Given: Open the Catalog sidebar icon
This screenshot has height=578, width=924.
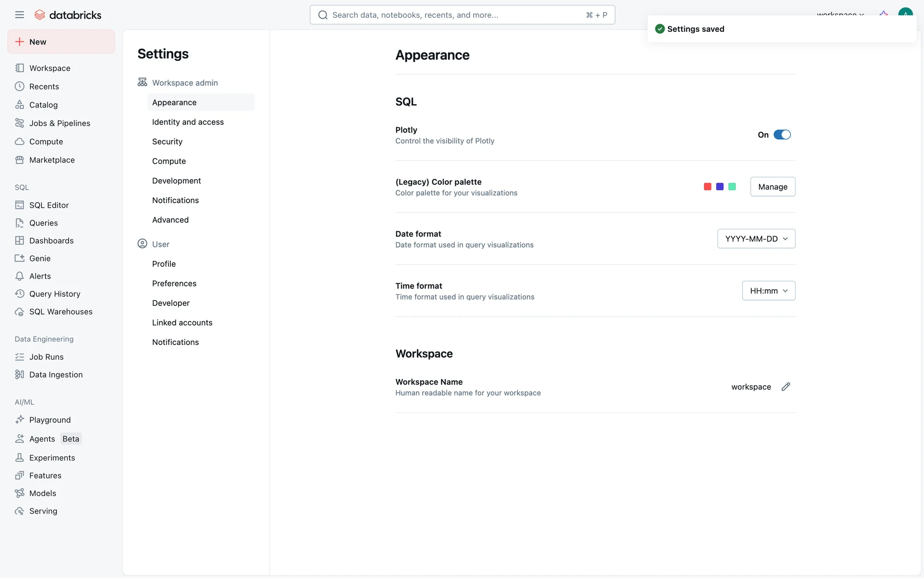Looking at the screenshot, I should tap(19, 105).
